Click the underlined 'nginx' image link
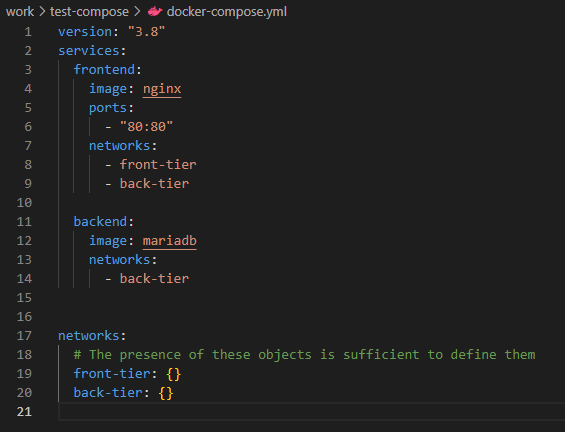Viewport: 565px width, 432px height. click(162, 89)
